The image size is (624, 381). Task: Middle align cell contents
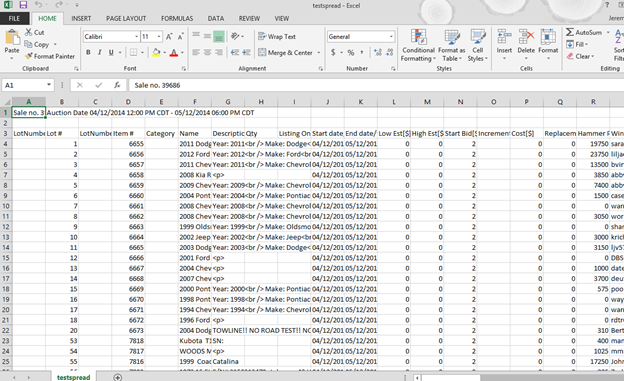pyautogui.click(x=207, y=36)
